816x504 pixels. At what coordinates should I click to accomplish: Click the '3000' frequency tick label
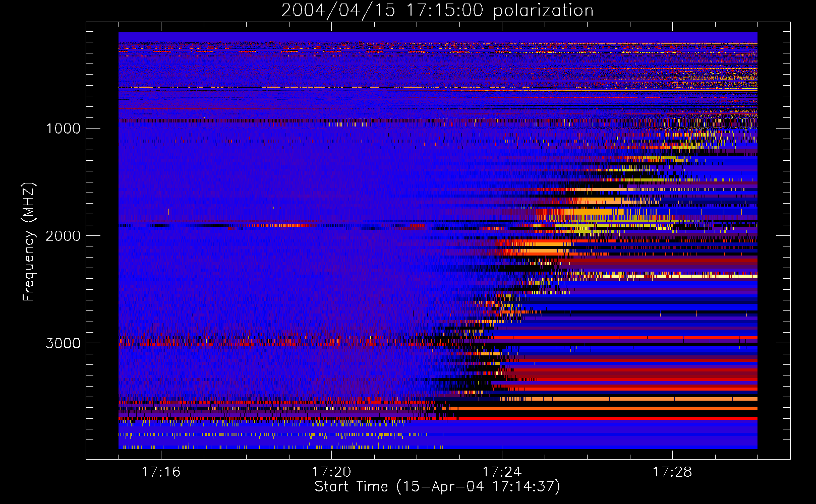63,343
